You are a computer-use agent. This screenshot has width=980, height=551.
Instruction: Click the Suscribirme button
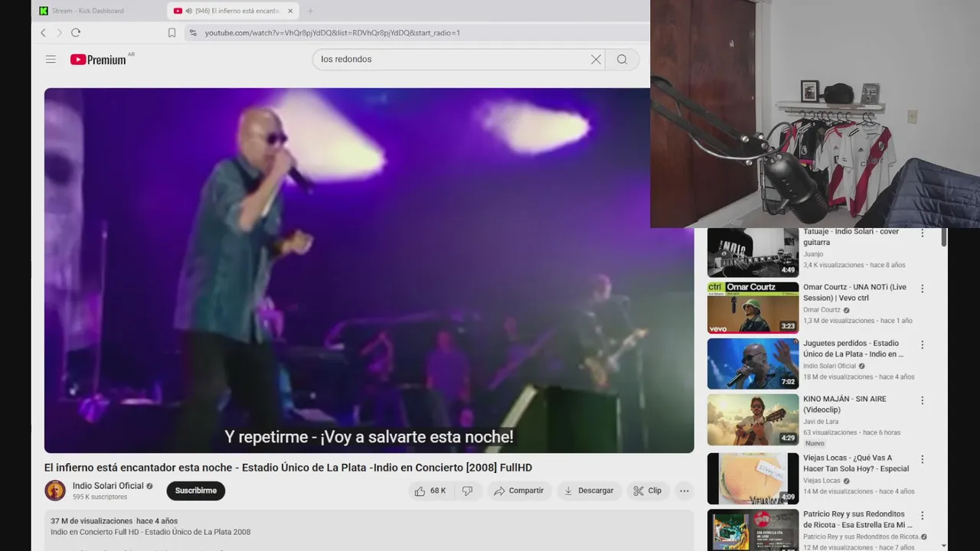[x=196, y=491]
